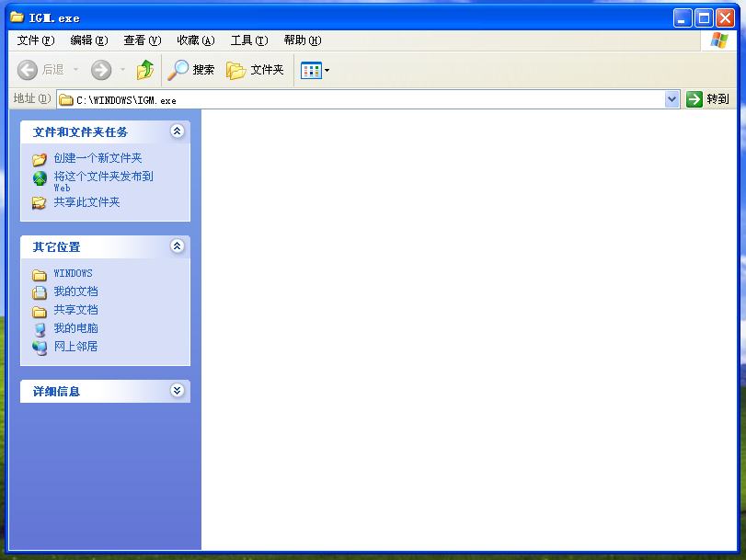
Task: Click the WINDOWS folder icon
Action: (x=40, y=275)
